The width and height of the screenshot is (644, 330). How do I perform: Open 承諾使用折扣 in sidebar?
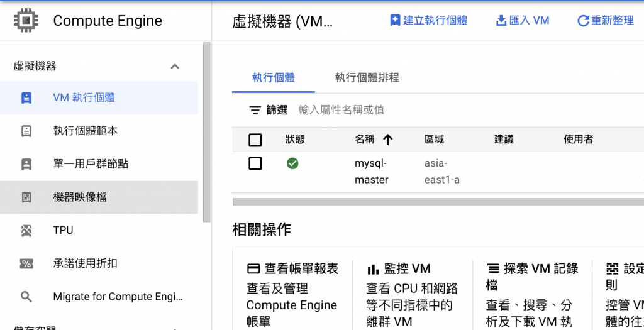point(99,263)
